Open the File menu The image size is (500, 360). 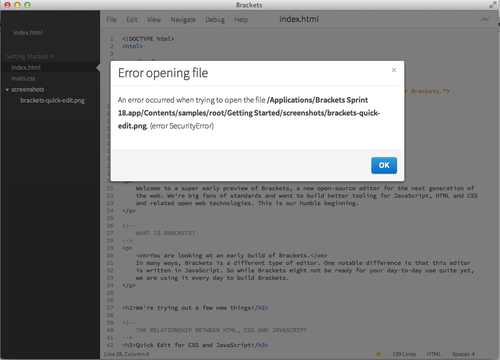click(111, 20)
